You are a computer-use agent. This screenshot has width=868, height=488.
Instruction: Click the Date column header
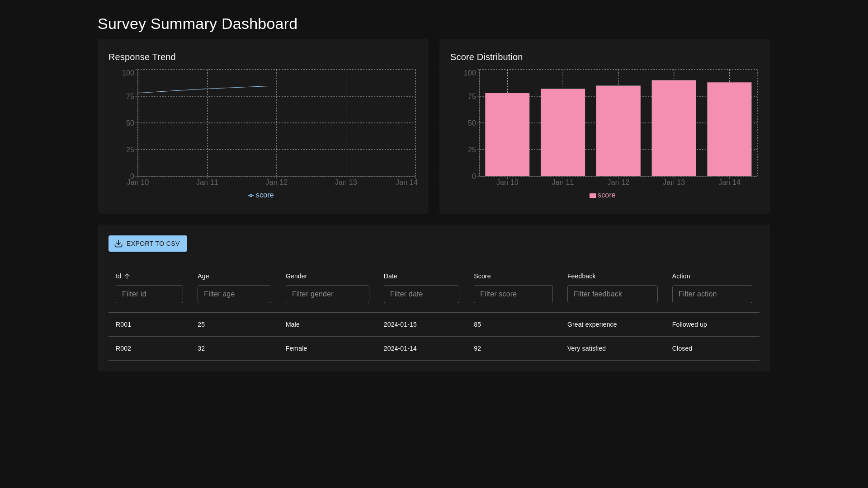[390, 276]
